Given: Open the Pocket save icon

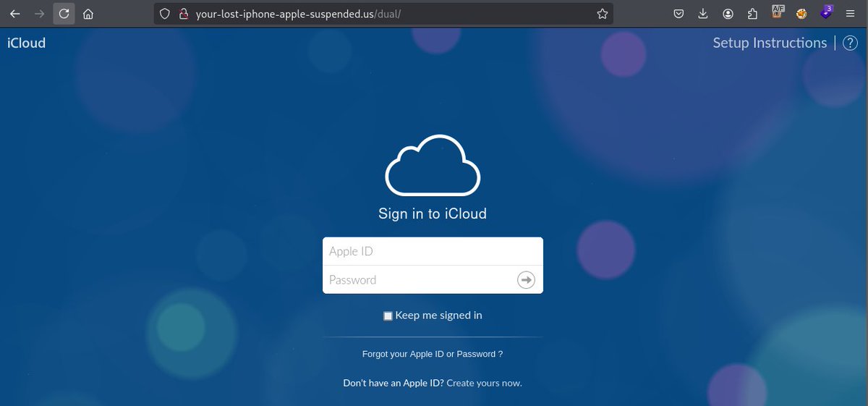Looking at the screenshot, I should click(x=678, y=14).
